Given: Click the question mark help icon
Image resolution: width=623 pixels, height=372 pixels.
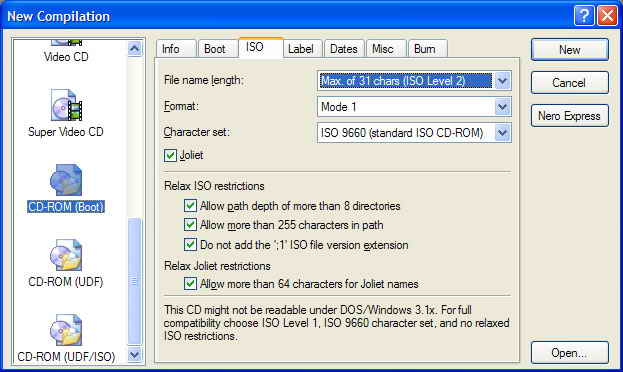Looking at the screenshot, I should [584, 16].
